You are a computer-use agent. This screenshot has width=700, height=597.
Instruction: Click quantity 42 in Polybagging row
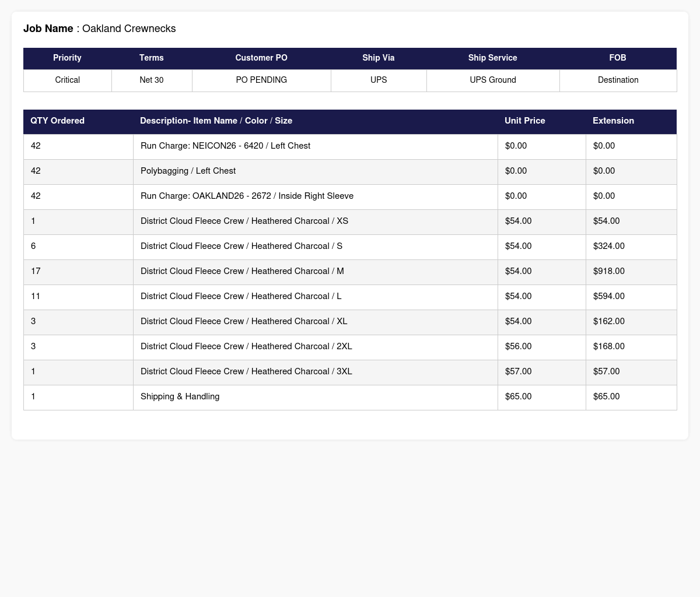click(x=36, y=171)
